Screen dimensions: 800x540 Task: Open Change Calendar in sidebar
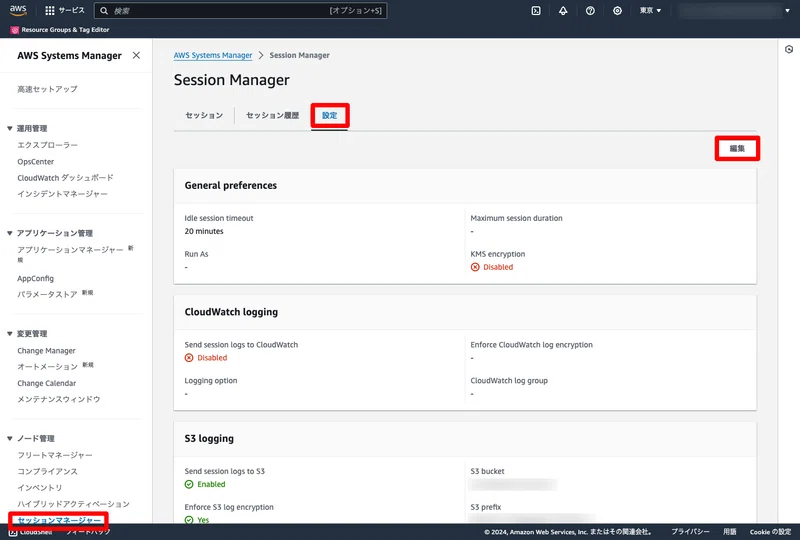click(x=46, y=383)
